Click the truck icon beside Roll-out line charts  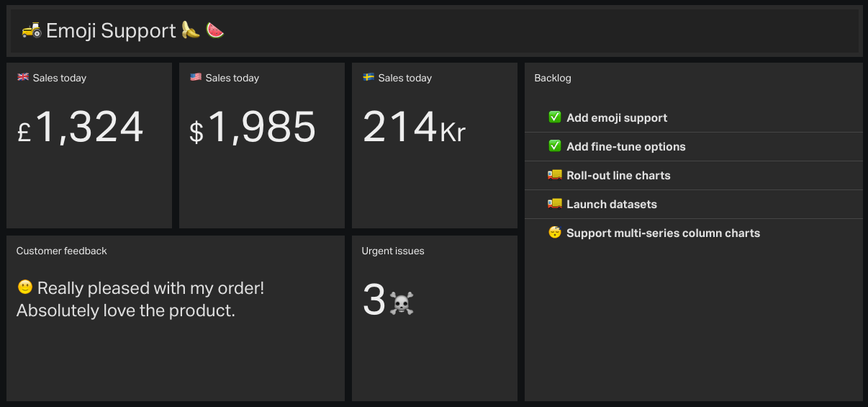(554, 175)
